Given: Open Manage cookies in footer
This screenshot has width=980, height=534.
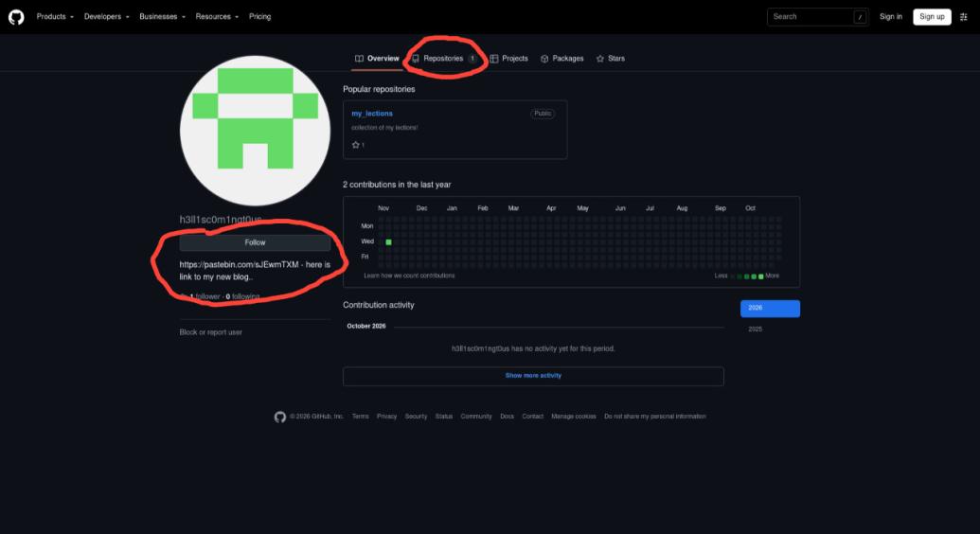Looking at the screenshot, I should pyautogui.click(x=574, y=417).
